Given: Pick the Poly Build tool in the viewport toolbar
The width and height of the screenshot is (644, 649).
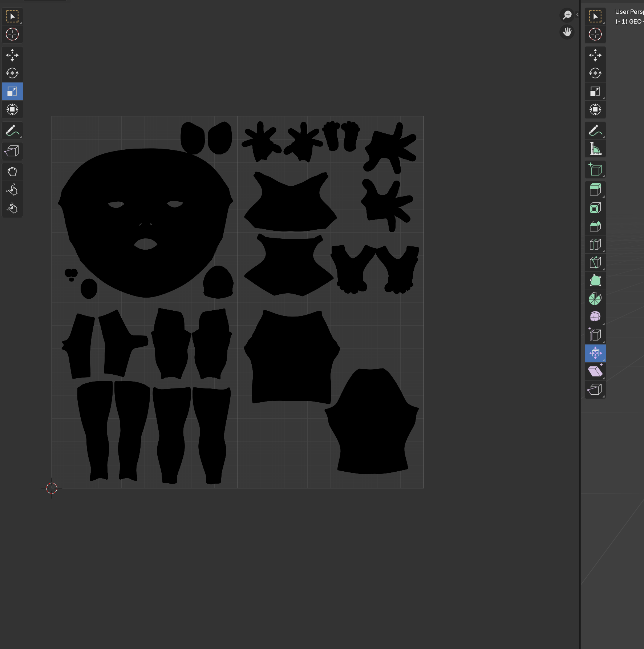Looking at the screenshot, I should 595,281.
